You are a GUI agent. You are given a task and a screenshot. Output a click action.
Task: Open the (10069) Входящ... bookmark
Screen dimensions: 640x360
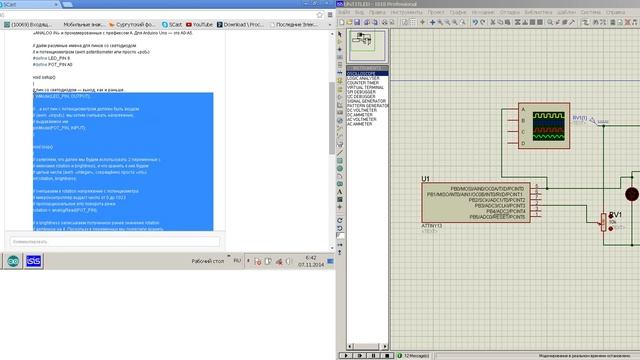tap(28, 24)
